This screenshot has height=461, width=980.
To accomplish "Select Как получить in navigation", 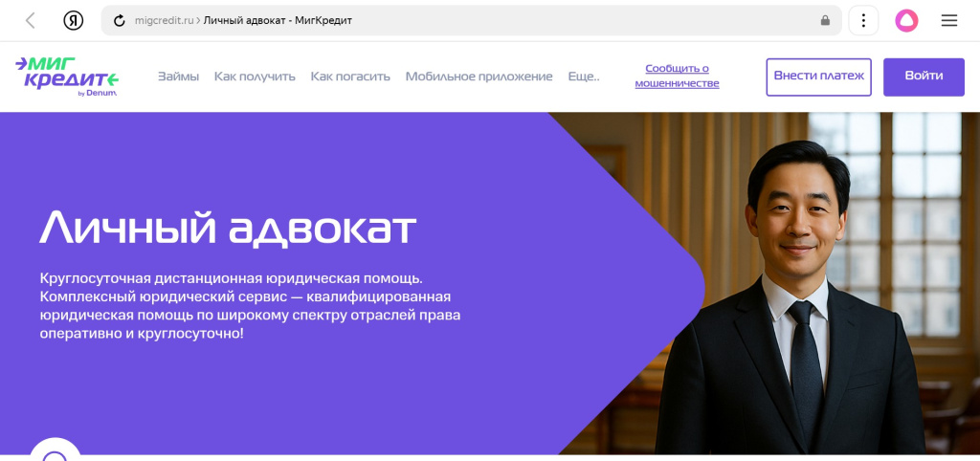I will pyautogui.click(x=255, y=77).
